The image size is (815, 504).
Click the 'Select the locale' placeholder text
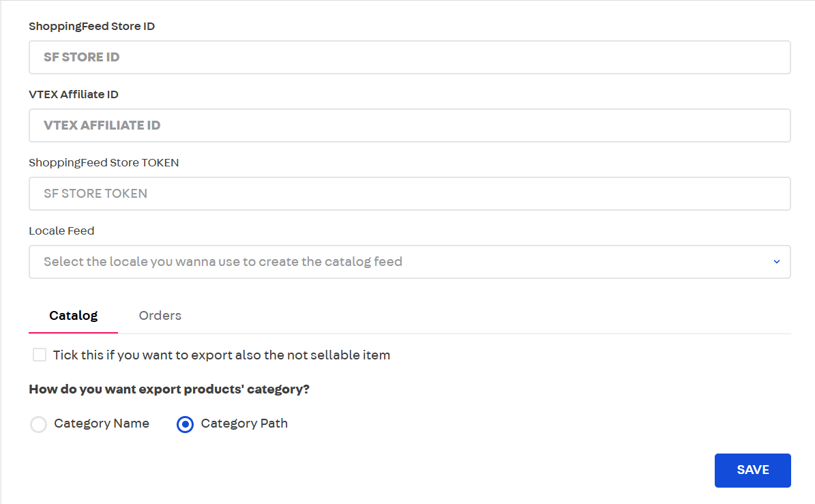(223, 262)
